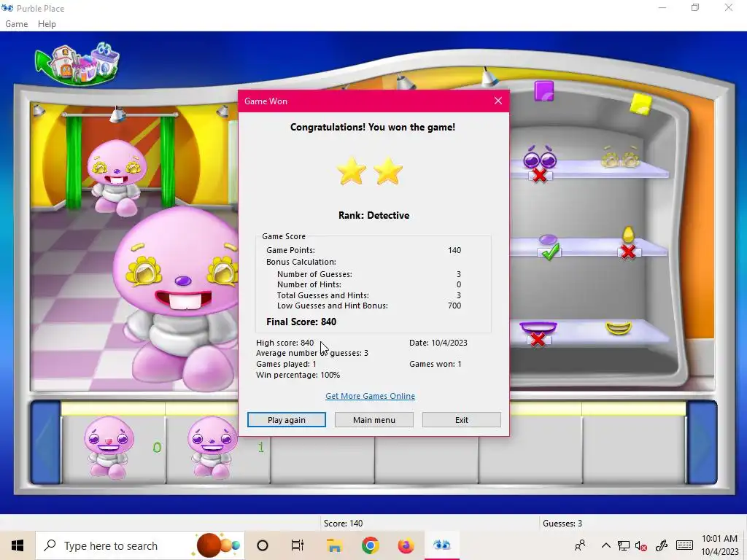Click the Games won: 1 text
The width and height of the screenshot is (747, 560).
pos(435,364)
